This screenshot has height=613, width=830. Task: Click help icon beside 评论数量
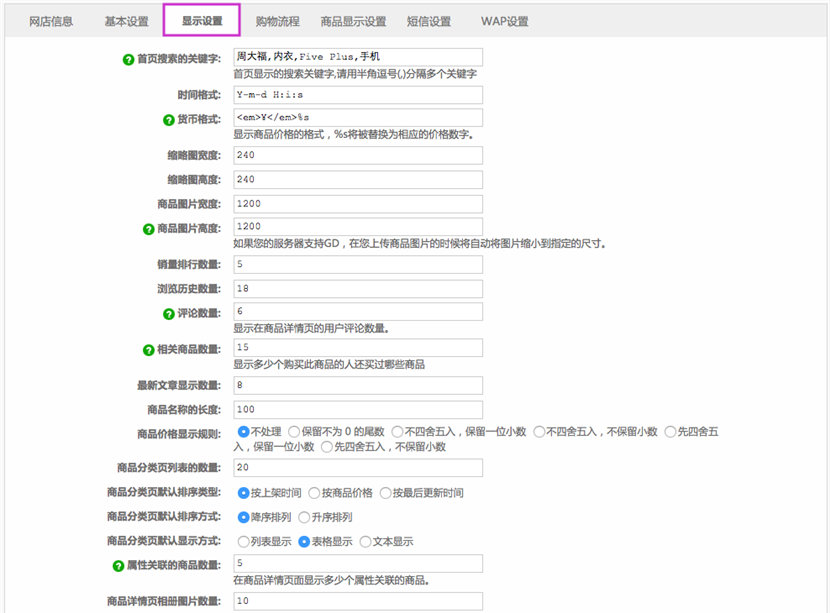point(168,314)
